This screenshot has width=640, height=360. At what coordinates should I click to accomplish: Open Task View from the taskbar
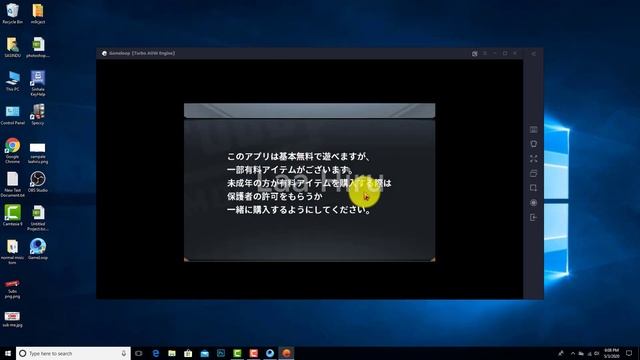[x=139, y=353]
